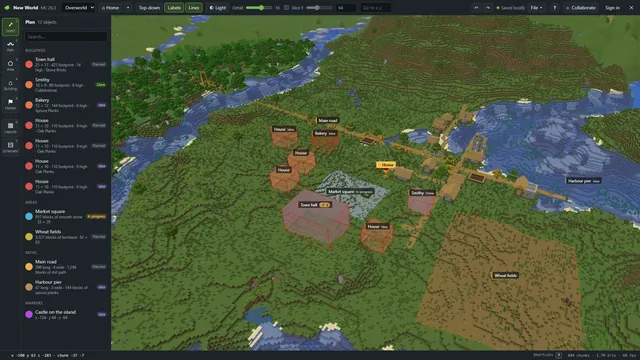The image size is (640, 360).
Task: Open the Layouts tool
Action: 10,128
